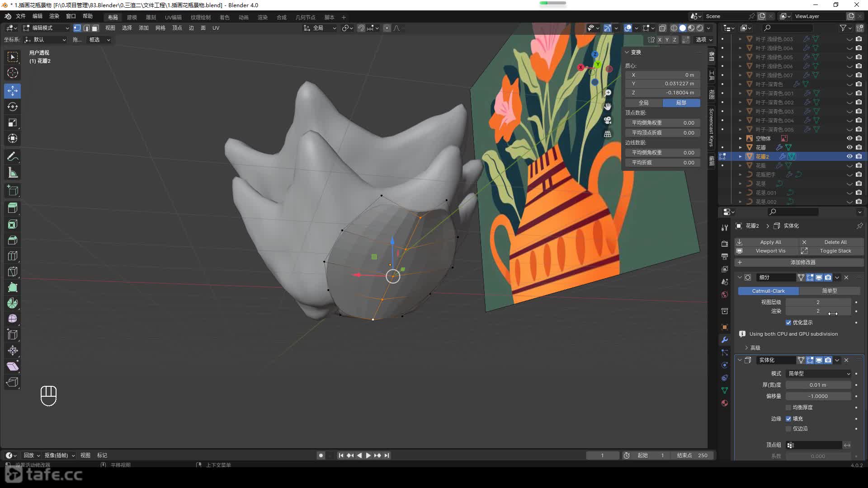Viewport: 868px width, 488px height.
Task: Click the play animation button
Action: (368, 455)
